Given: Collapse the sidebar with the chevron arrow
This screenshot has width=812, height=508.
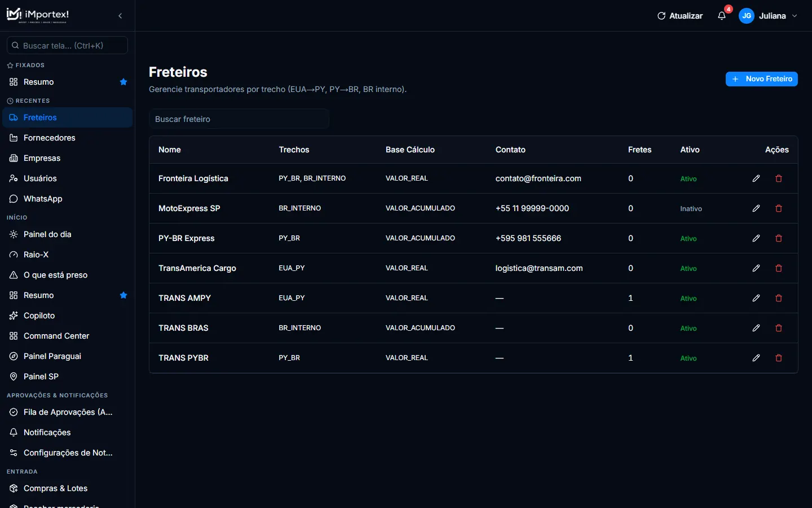Looking at the screenshot, I should (x=120, y=16).
